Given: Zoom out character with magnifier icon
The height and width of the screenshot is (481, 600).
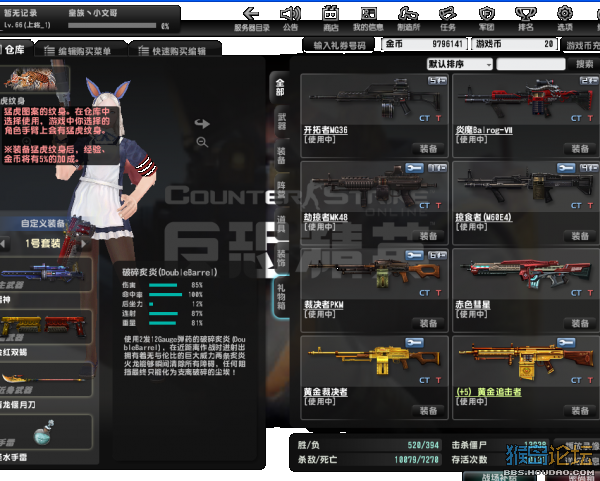Looking at the screenshot, I should (x=202, y=142).
